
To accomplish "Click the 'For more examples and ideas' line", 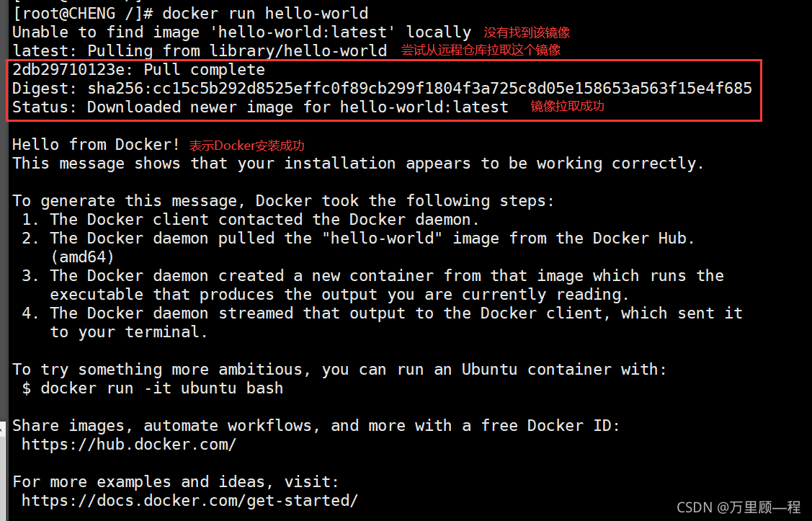I will (176, 481).
